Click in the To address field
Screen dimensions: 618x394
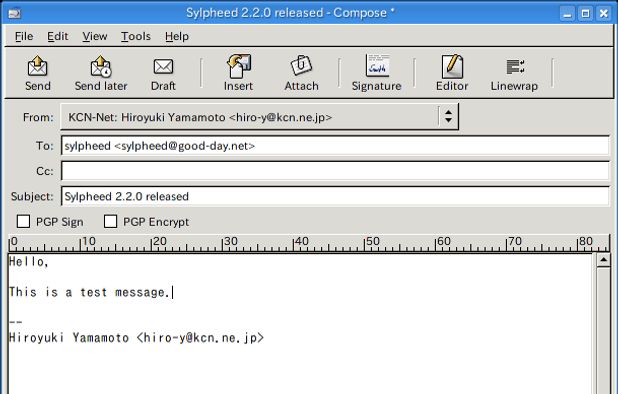[x=335, y=146]
